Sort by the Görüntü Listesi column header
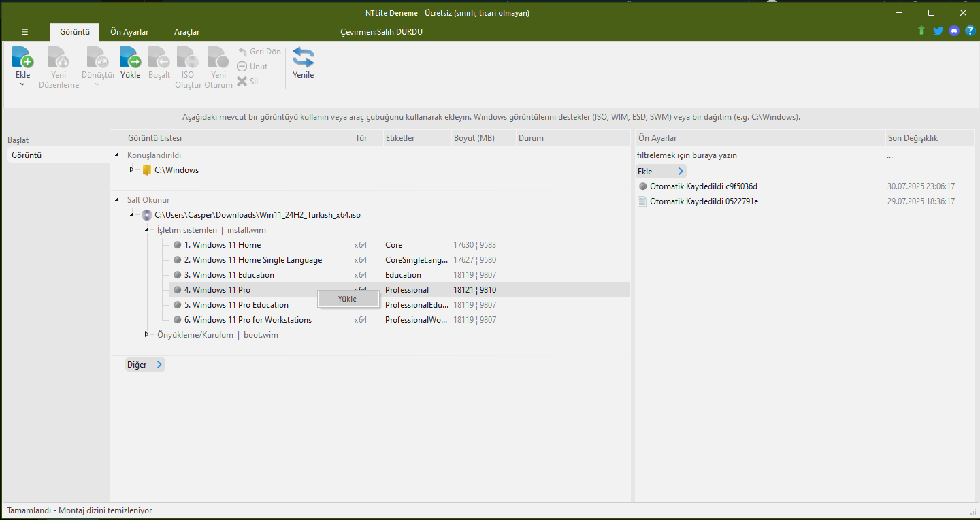This screenshot has height=520, width=980. (x=231, y=138)
